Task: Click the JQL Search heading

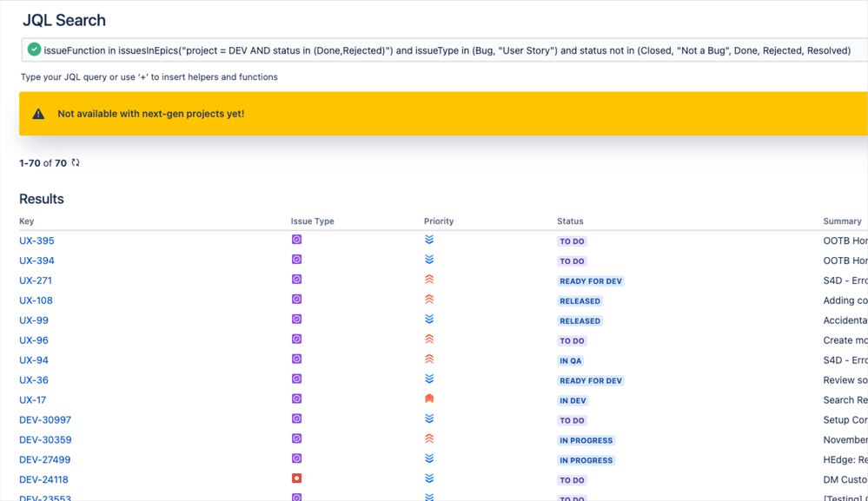Action: click(64, 21)
